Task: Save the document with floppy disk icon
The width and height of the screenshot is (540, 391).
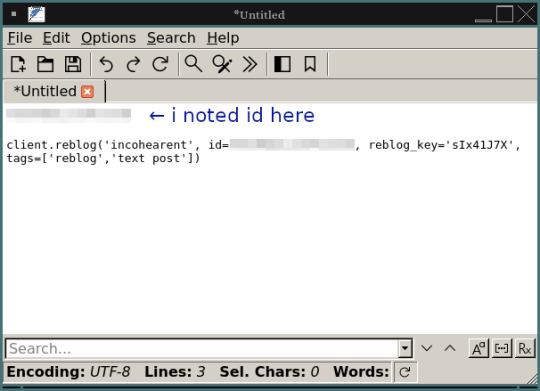Action: tap(73, 64)
